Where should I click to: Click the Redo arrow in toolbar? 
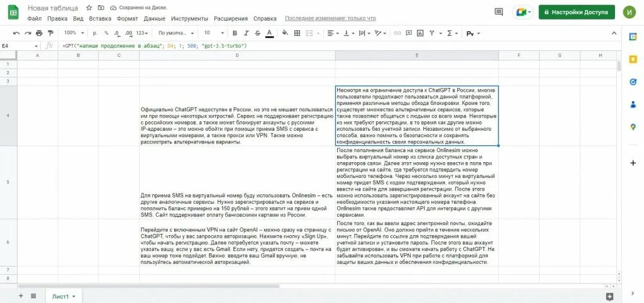28,33
